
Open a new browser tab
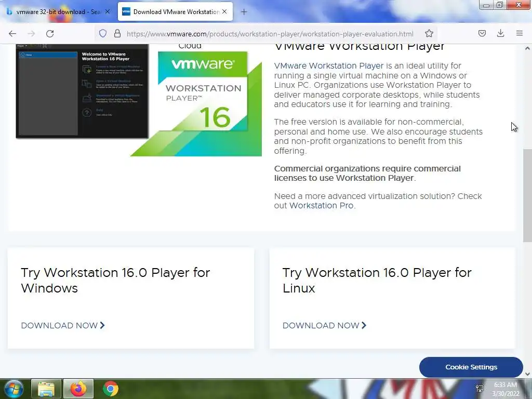tap(244, 12)
